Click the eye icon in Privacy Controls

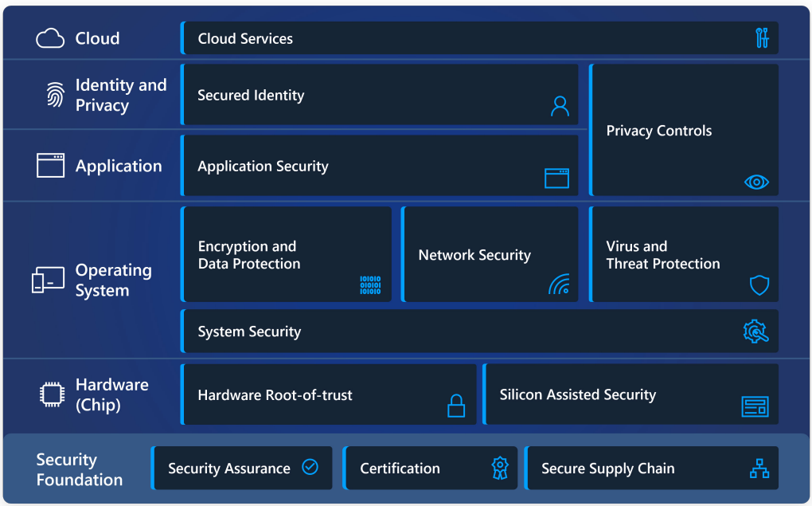(x=755, y=182)
